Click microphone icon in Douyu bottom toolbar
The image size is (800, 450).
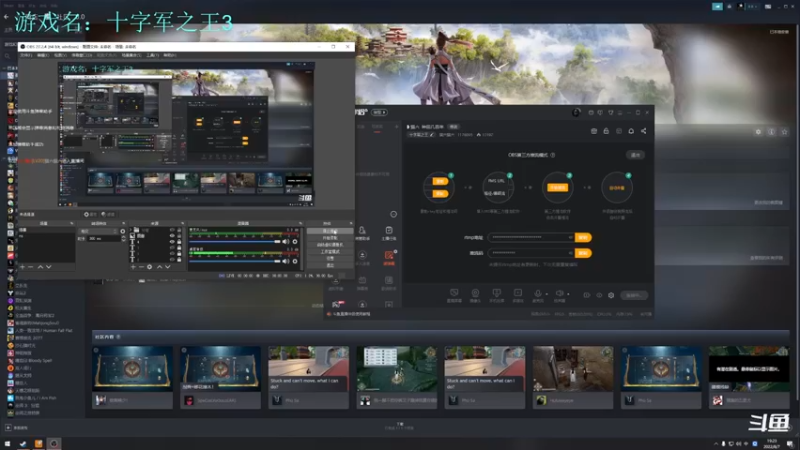[538, 293]
